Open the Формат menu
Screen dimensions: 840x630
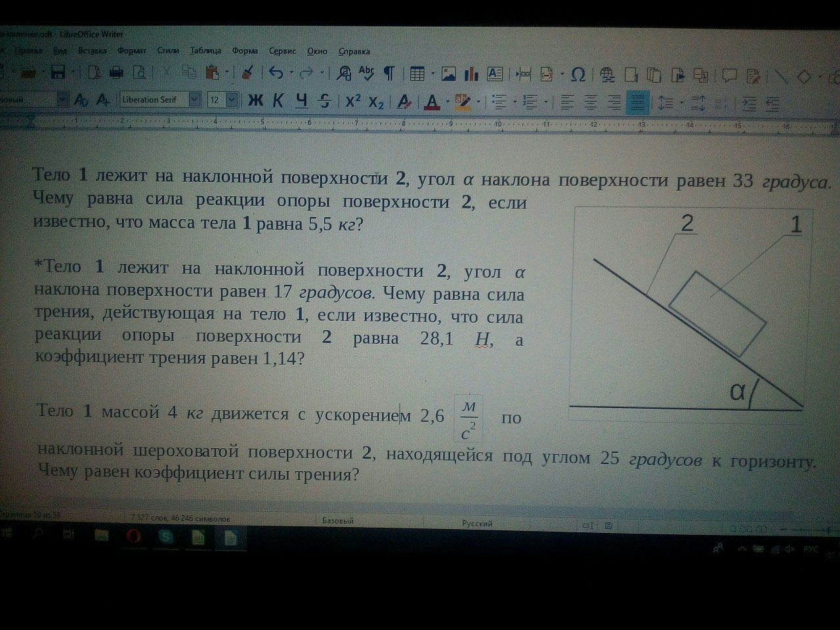132,51
